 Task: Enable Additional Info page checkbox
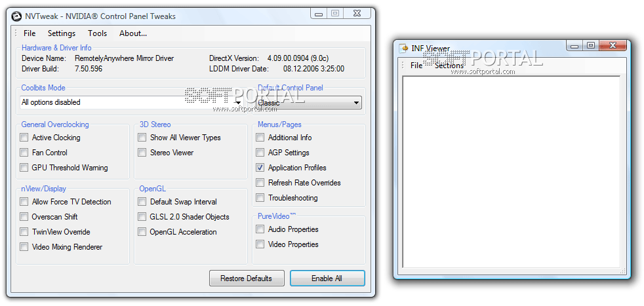click(260, 138)
